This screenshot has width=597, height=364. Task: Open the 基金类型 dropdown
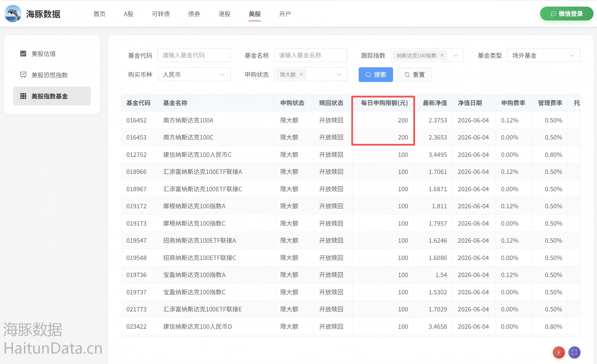tap(543, 55)
